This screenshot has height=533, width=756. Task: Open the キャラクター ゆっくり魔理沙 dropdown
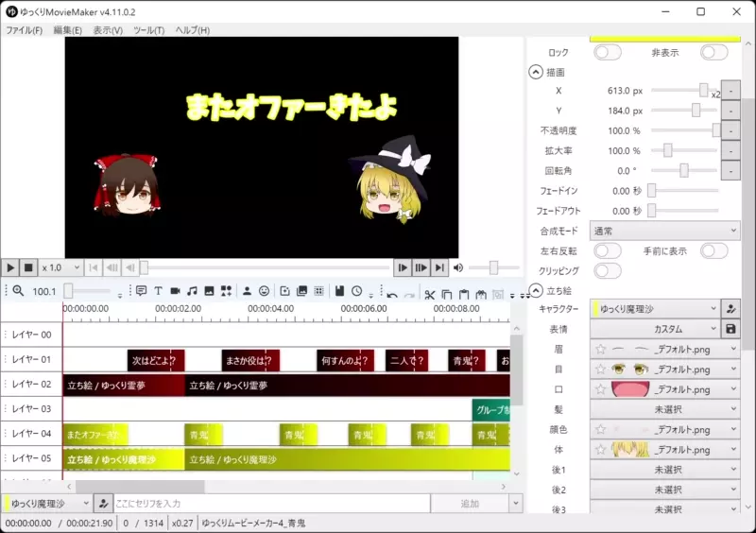[x=655, y=309]
